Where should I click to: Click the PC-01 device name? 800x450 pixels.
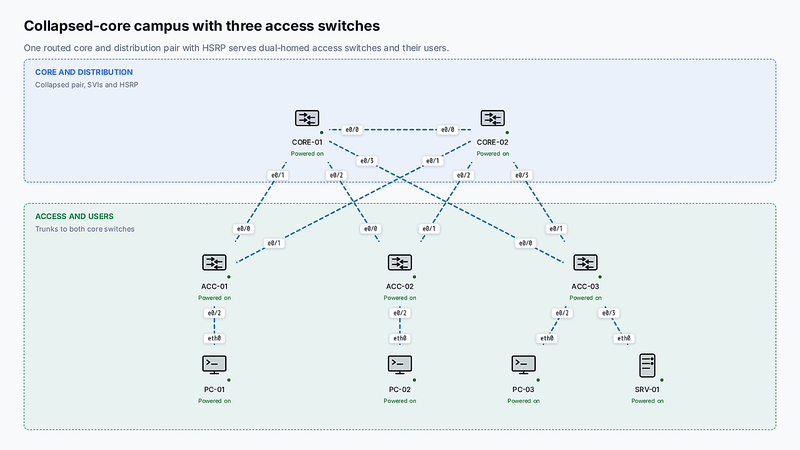pos(214,390)
